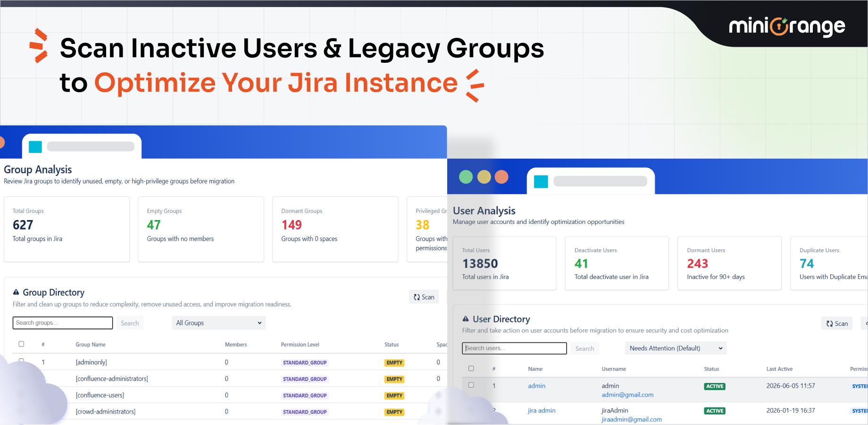This screenshot has width=868, height=425.
Task: Click the Group Name column header
Action: (91, 345)
